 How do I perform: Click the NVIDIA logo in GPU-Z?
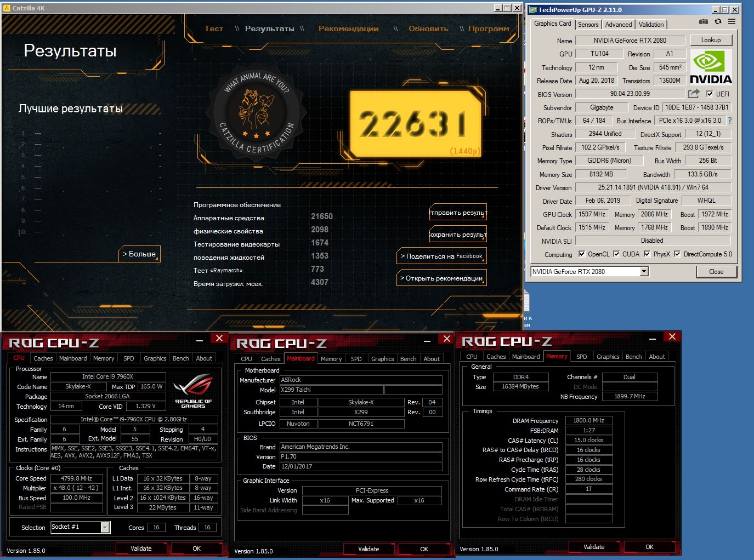[711, 67]
